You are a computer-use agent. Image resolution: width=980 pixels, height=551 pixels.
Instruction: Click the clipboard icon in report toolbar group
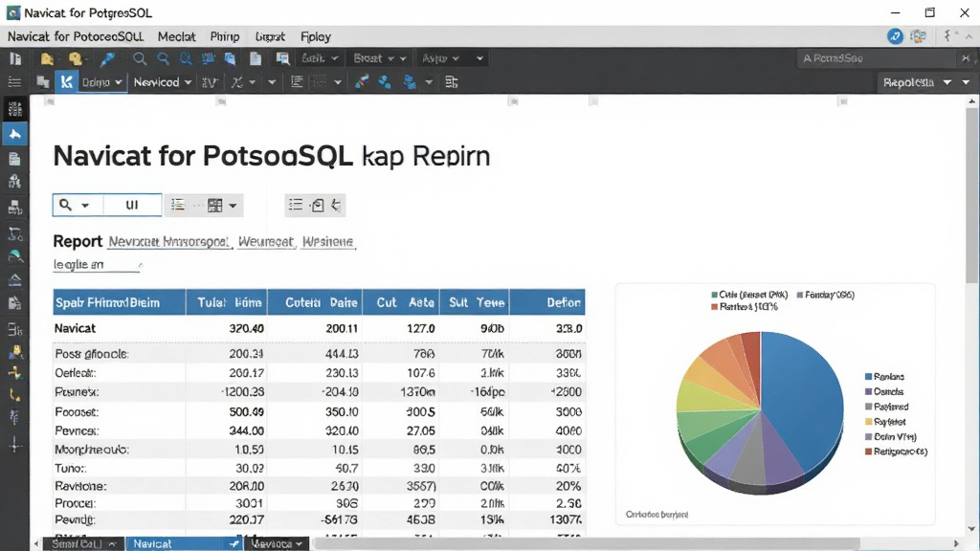pos(318,205)
